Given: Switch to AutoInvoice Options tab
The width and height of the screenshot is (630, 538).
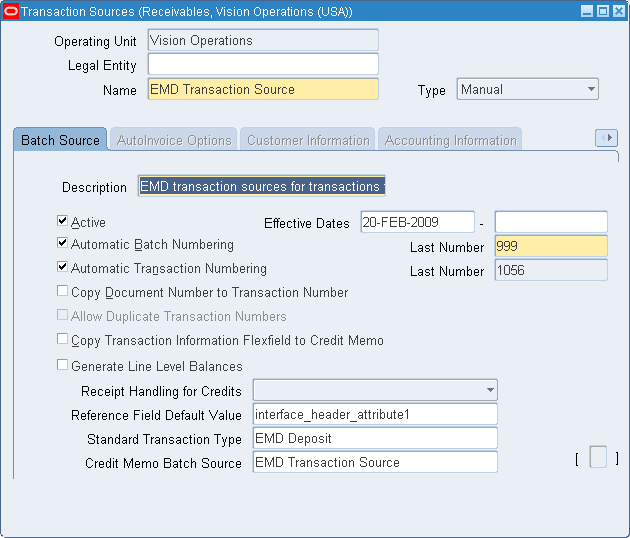Looking at the screenshot, I should (x=174, y=140).
